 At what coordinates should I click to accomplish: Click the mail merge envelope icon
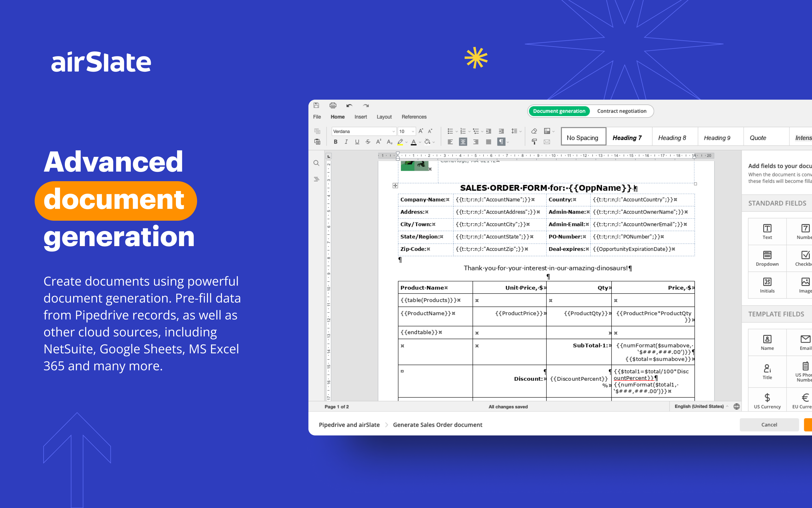(547, 142)
